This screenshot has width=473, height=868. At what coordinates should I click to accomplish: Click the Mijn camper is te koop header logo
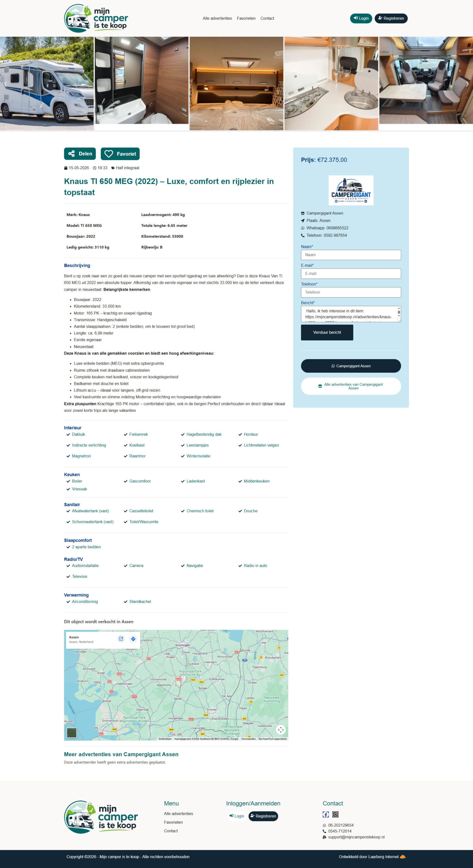tap(96, 18)
